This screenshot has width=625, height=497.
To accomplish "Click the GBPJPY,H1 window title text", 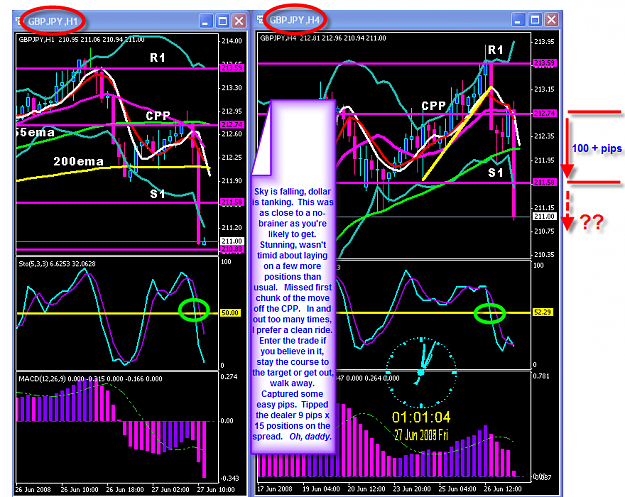I will coord(53,21).
